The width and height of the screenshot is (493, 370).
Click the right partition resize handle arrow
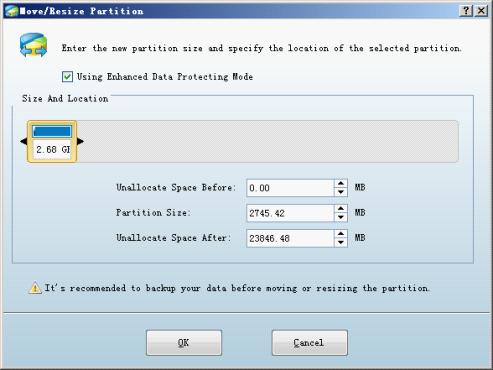[x=80, y=141]
